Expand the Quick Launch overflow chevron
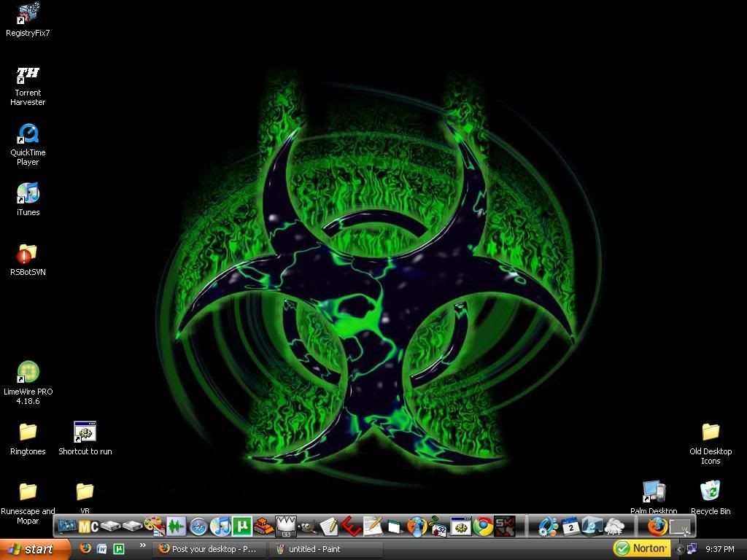Image resolution: width=747 pixels, height=560 pixels. 142,546
